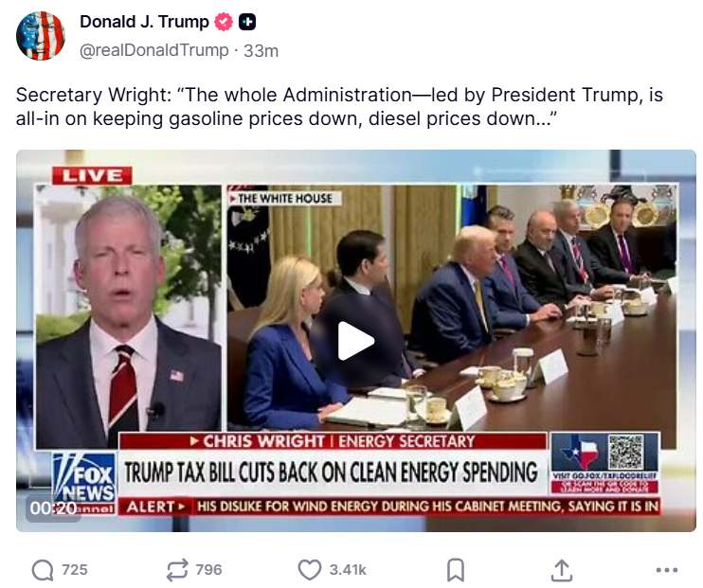The height and width of the screenshot is (588, 703).
Task: Click the ReTruth repost arrows icon
Action: [177, 570]
